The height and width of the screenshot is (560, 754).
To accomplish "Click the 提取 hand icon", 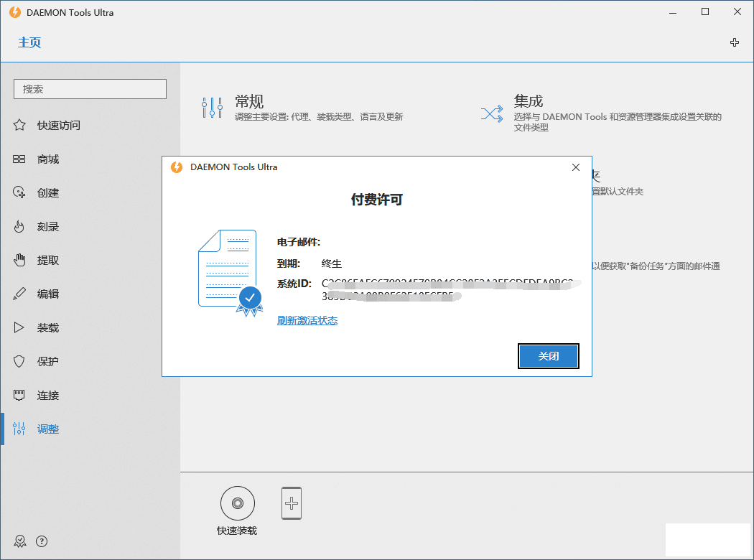I will tap(19, 260).
